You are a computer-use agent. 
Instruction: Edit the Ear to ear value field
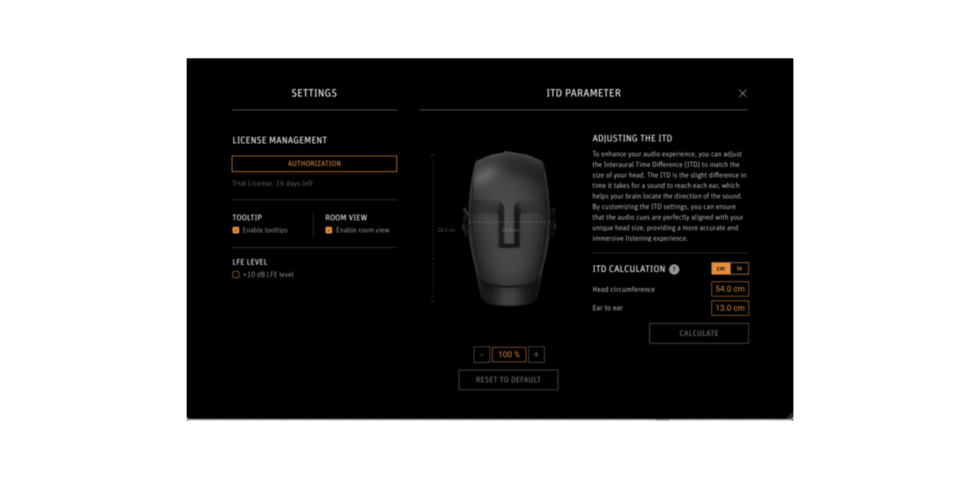[x=730, y=308]
